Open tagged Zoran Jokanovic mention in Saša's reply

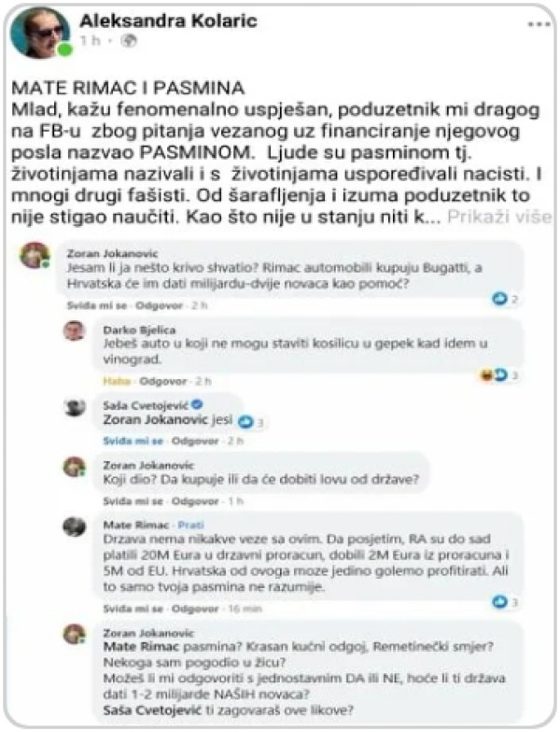click(x=155, y=419)
